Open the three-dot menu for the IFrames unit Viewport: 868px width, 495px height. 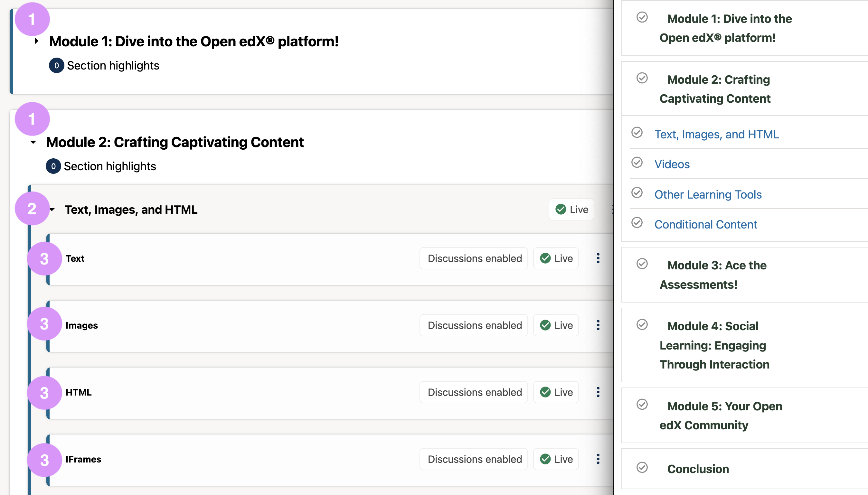(598, 459)
